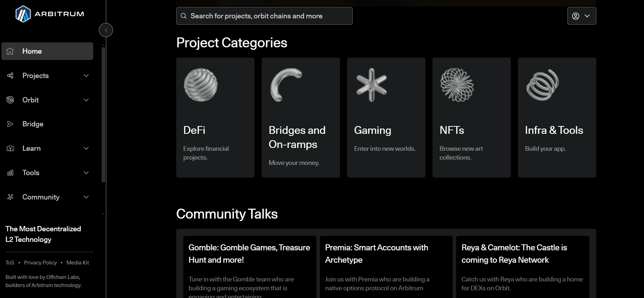
Task: Collapse the sidebar with the arrow button
Action: coord(106,30)
